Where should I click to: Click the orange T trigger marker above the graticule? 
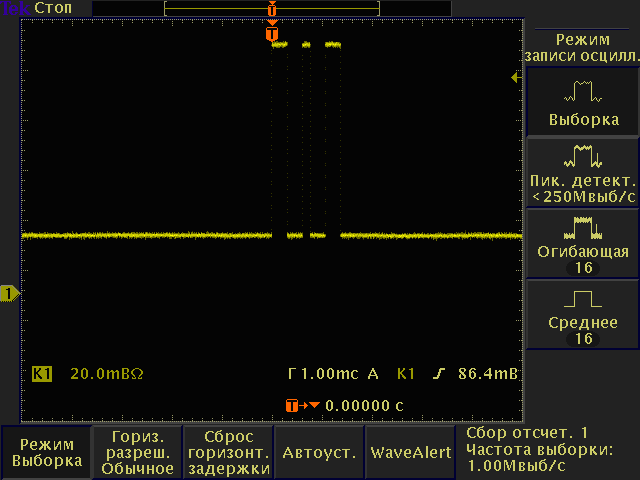pos(272,34)
